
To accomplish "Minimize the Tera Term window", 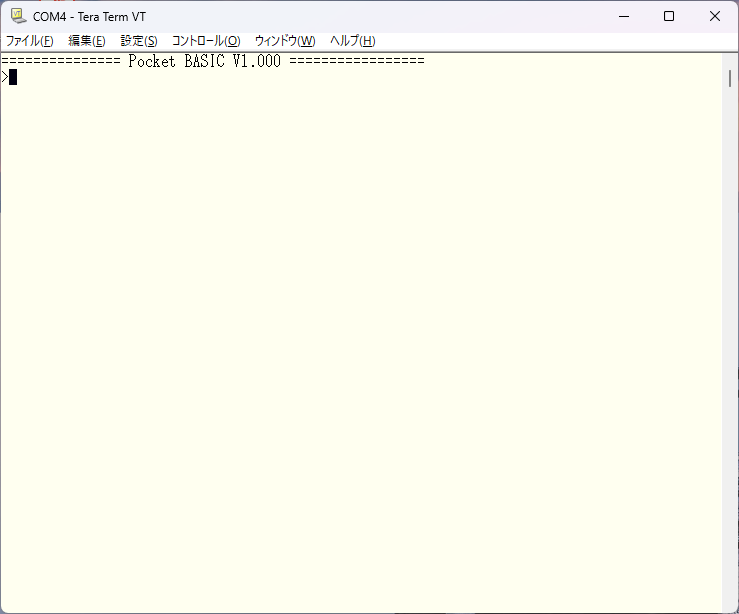I will pyautogui.click(x=624, y=16).
